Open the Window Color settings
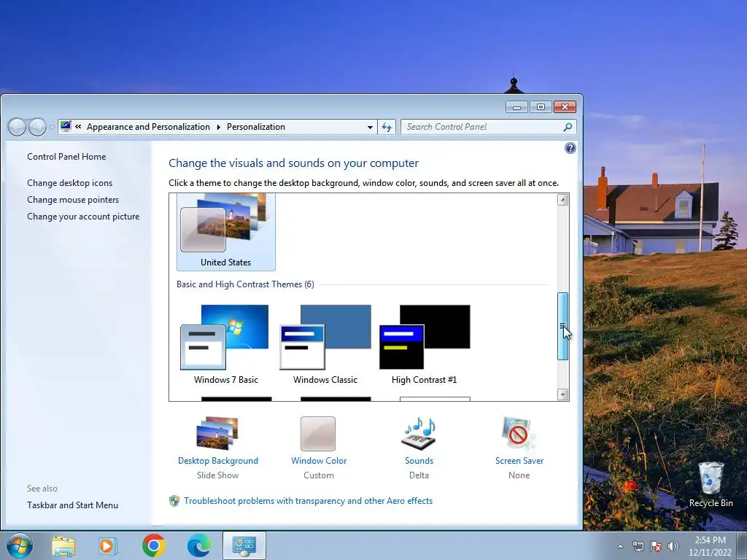This screenshot has height=560, width=747. pyautogui.click(x=318, y=433)
